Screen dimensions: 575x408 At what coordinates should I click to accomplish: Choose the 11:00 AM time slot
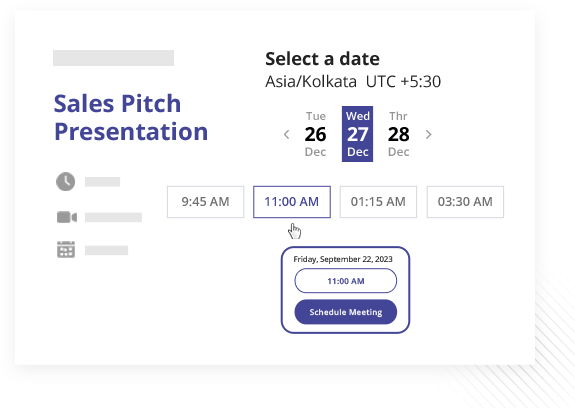click(x=292, y=202)
